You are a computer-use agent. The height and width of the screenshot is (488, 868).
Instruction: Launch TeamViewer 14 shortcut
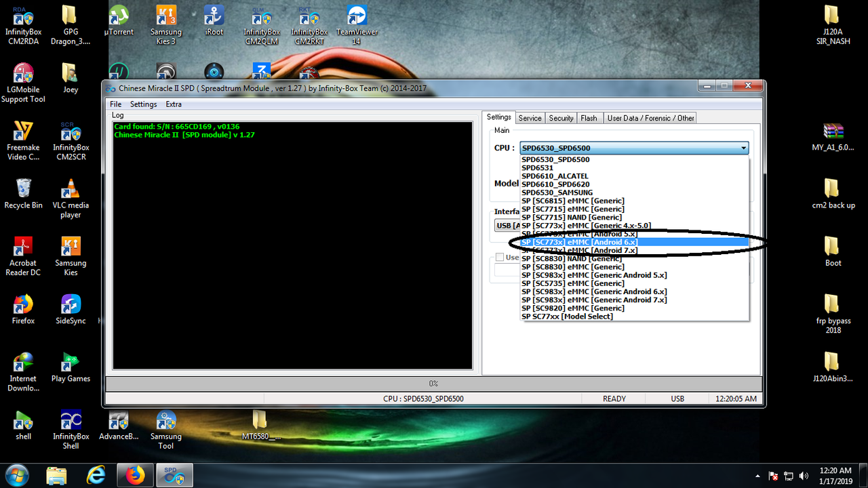click(x=357, y=25)
